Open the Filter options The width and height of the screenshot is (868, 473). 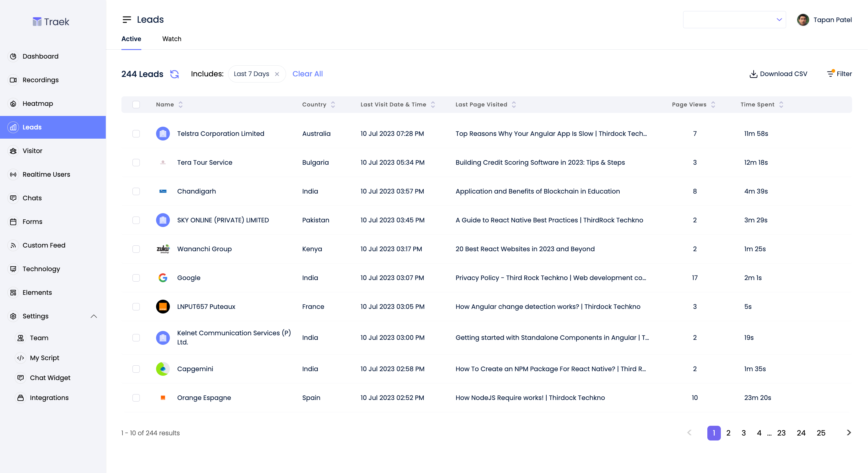(839, 74)
